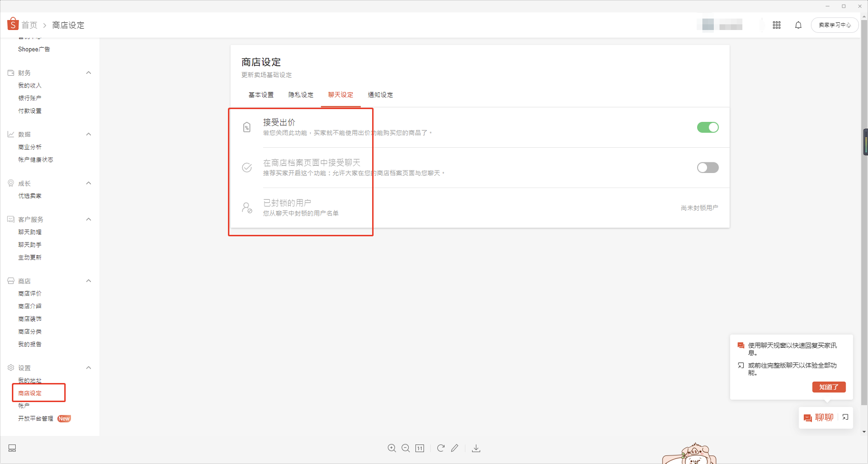Zoom out with the magnifier minus icon
Image resolution: width=868 pixels, height=464 pixels.
click(x=406, y=448)
